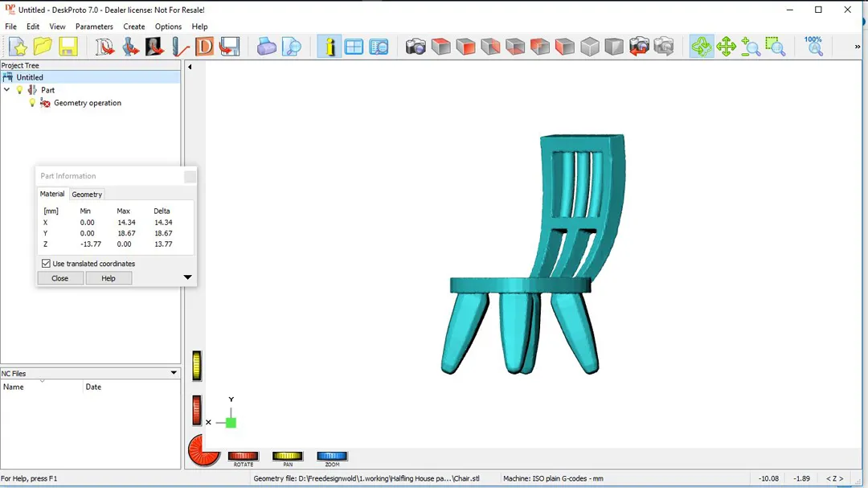The height and width of the screenshot is (488, 868).
Task: Click the floppy disk with red arrow icon
Action: click(x=229, y=47)
